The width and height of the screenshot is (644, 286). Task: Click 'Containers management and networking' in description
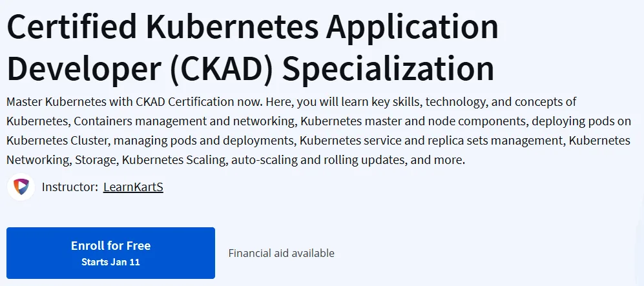185,121
